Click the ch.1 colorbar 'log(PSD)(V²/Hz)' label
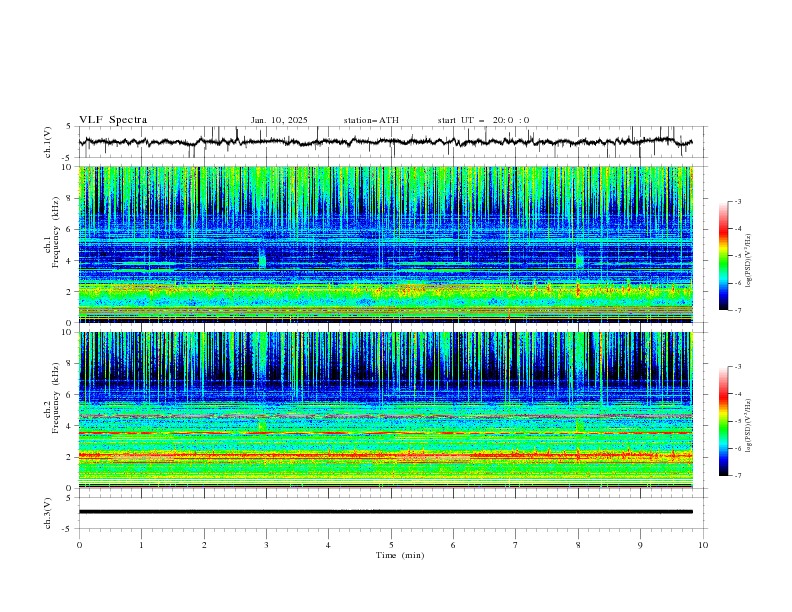The width and height of the screenshot is (792, 612). [748, 261]
